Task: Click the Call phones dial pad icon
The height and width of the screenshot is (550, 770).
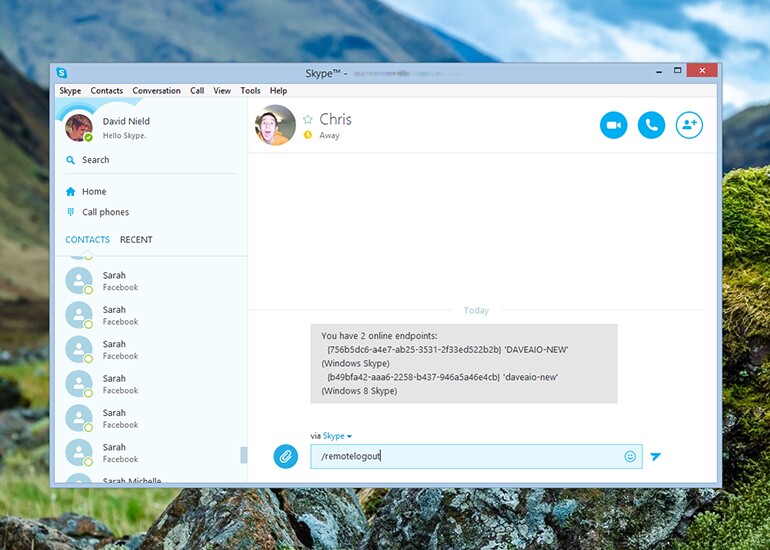Action: pos(70,212)
